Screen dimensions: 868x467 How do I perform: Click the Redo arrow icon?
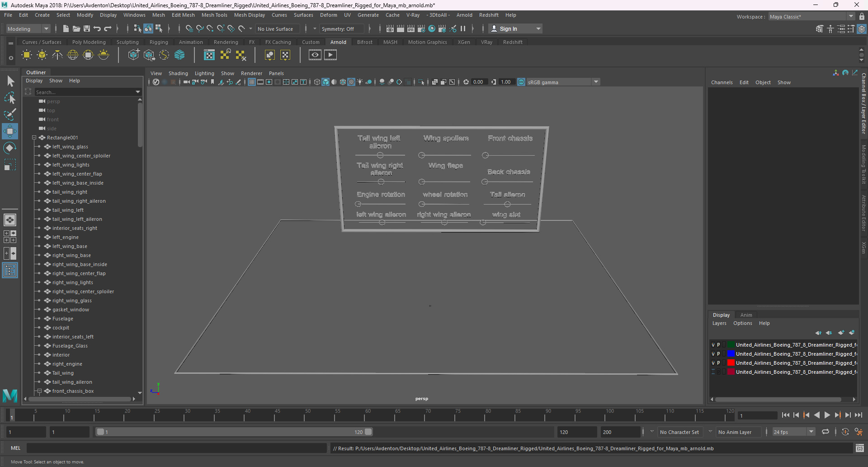pos(108,29)
